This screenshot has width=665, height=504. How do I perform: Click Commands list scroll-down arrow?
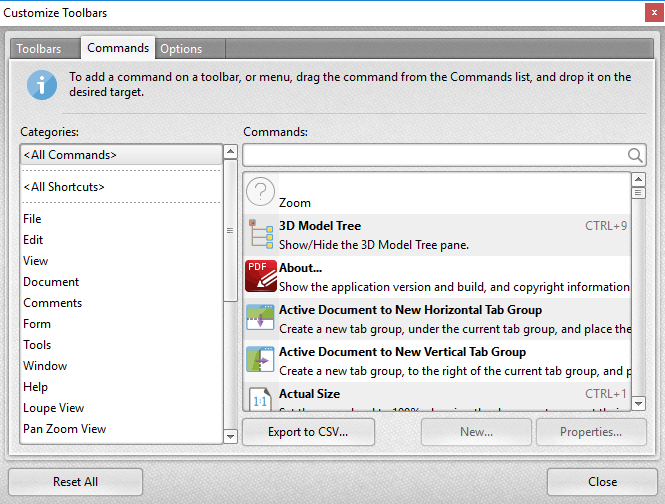click(638, 403)
